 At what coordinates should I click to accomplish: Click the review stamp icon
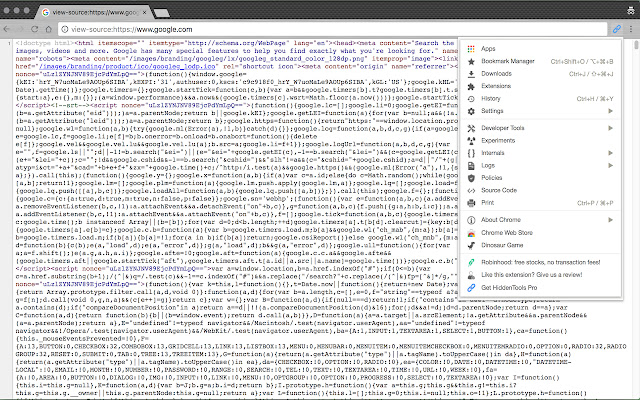point(471,275)
